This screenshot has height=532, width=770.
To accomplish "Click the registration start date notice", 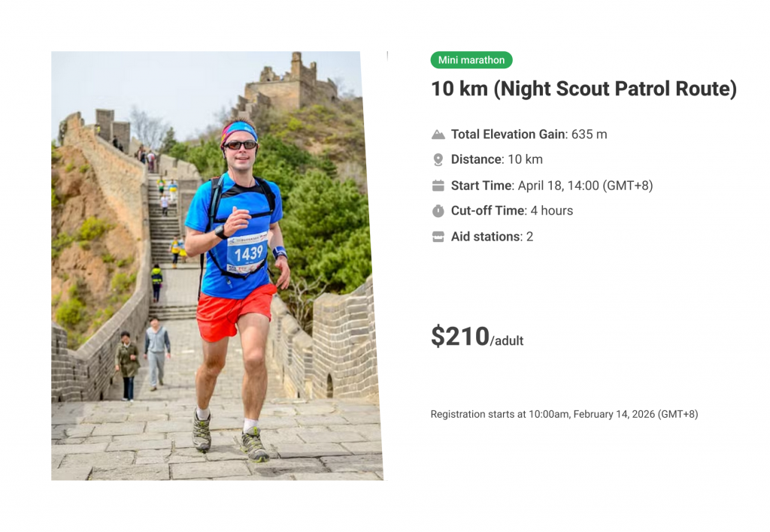I will (564, 414).
